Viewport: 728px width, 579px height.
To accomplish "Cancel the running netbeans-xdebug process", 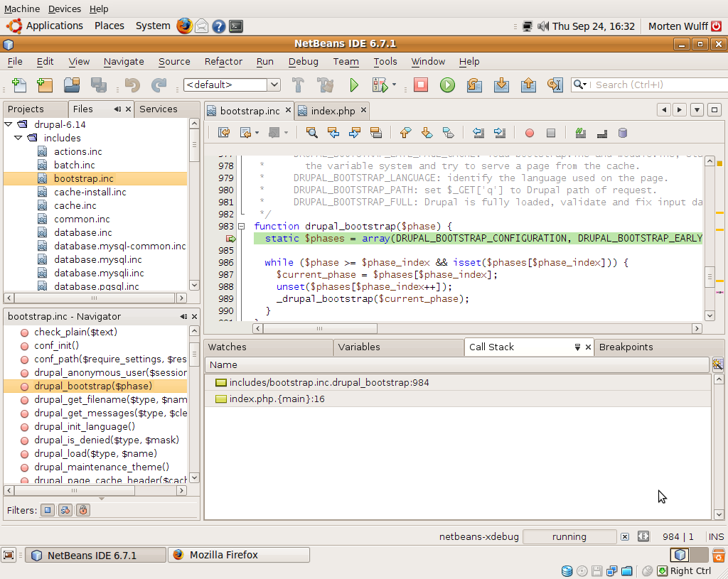I will 625,537.
